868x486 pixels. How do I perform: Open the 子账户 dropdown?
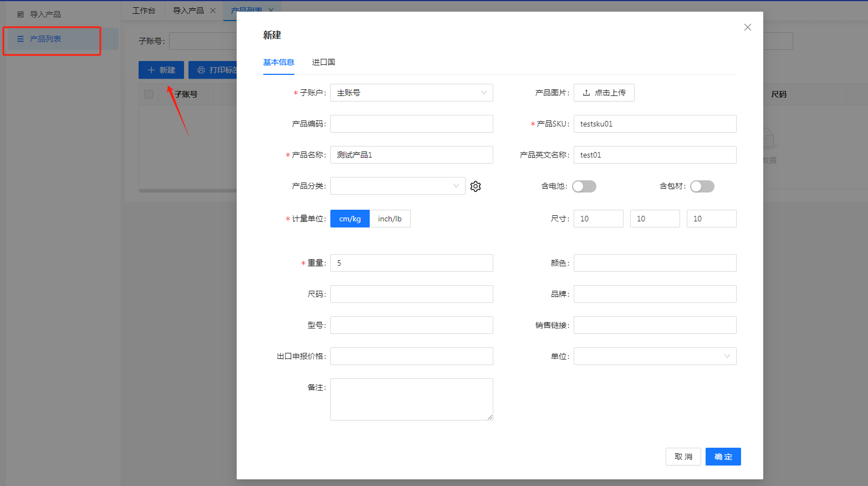[x=412, y=93]
